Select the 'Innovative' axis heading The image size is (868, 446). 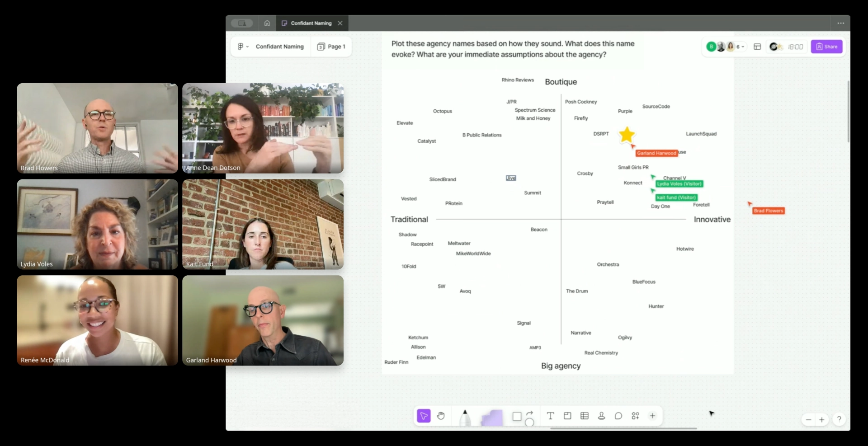click(712, 219)
